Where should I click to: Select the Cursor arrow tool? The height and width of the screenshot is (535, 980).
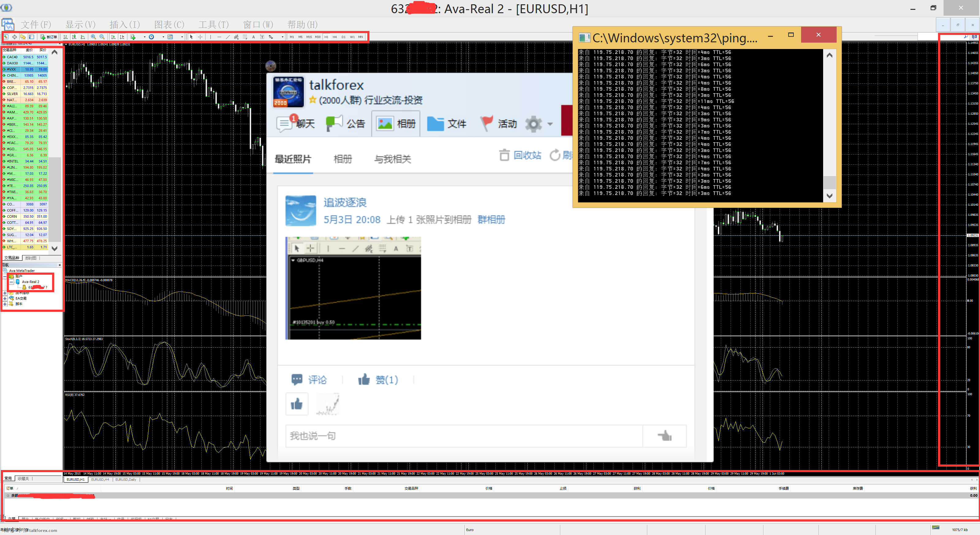(191, 37)
